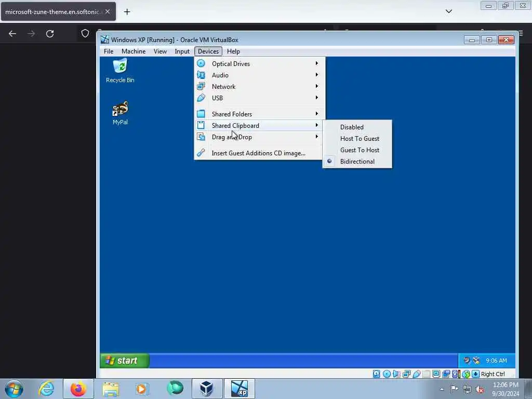Image resolution: width=532 pixels, height=399 pixels.
Task: Expand the Shared Folders submenu arrow
Action: click(316, 114)
